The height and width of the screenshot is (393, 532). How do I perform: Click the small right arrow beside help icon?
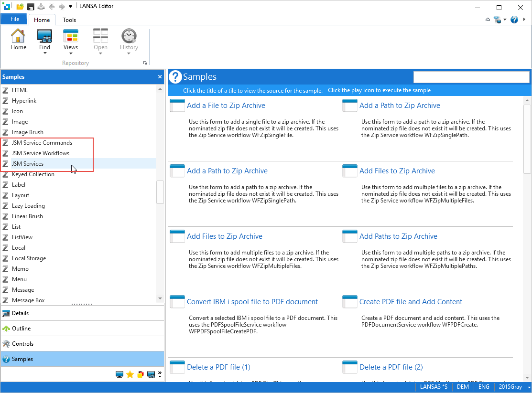524,20
